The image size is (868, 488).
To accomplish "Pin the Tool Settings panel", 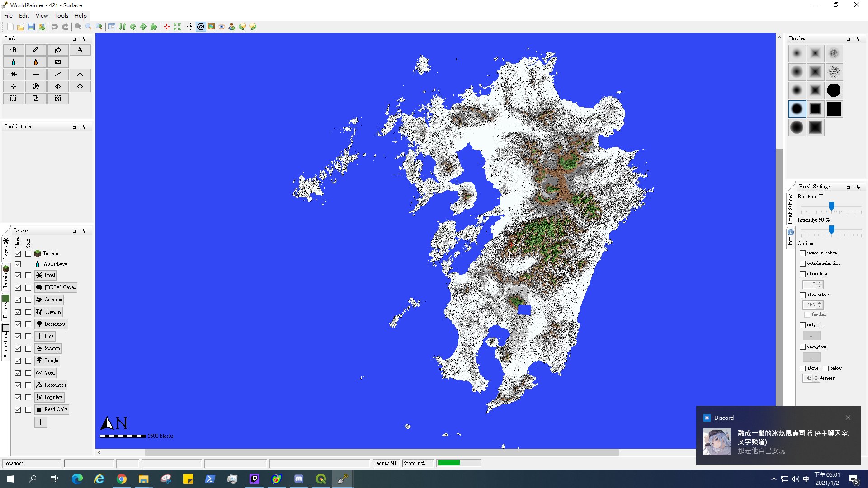I will (85, 127).
